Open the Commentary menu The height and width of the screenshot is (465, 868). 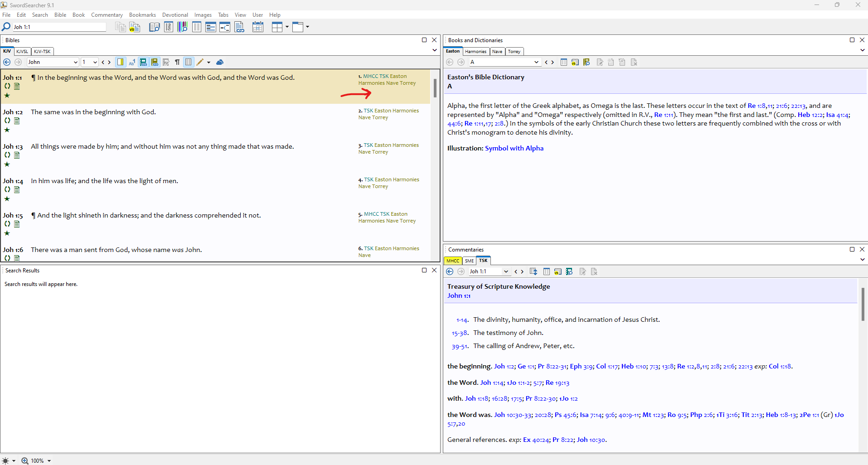tap(107, 15)
